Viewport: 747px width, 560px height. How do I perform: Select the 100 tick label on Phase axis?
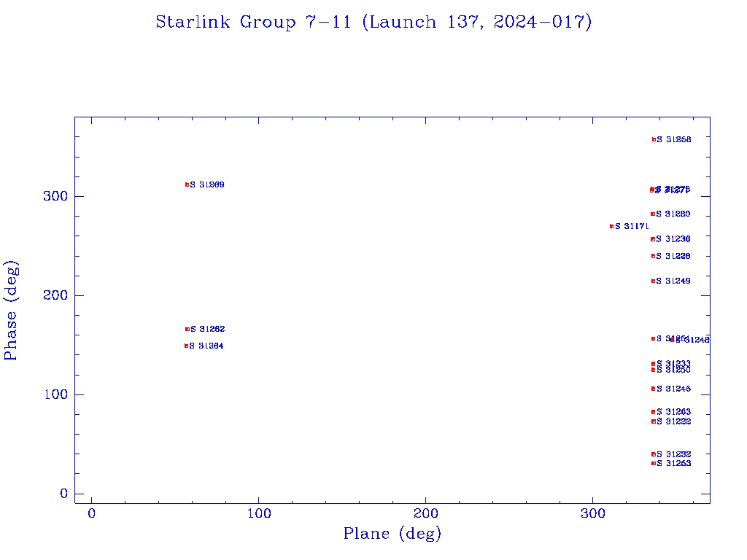point(55,394)
